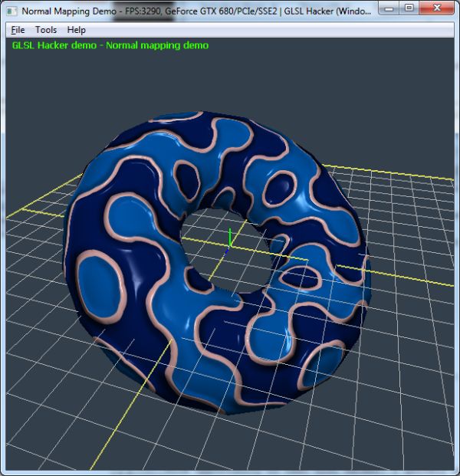The height and width of the screenshot is (476, 460).
Task: Minimize the Normal Mapping Demo window
Action: (x=390, y=9)
